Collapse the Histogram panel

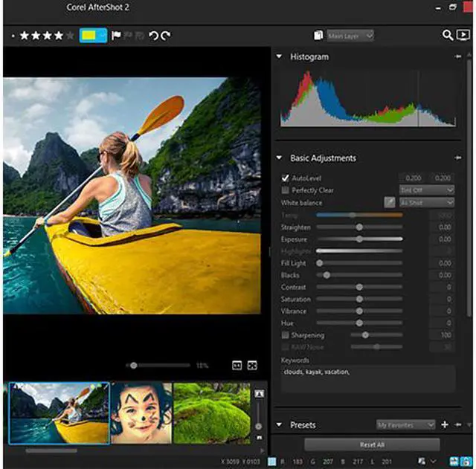coord(280,56)
